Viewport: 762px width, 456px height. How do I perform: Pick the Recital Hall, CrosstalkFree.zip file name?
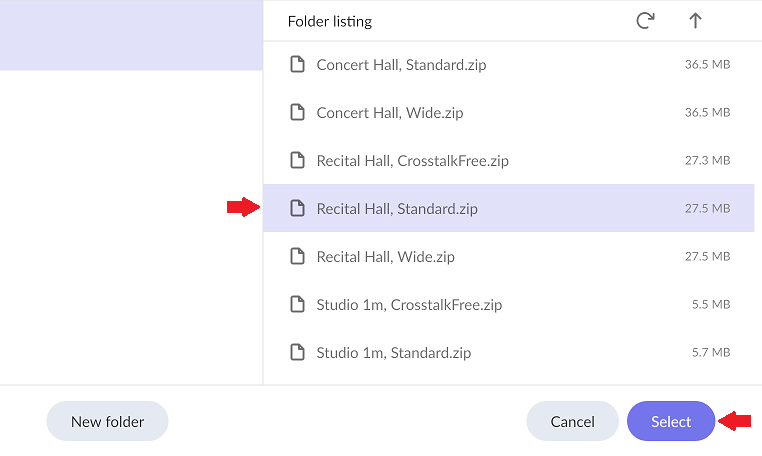coord(412,161)
